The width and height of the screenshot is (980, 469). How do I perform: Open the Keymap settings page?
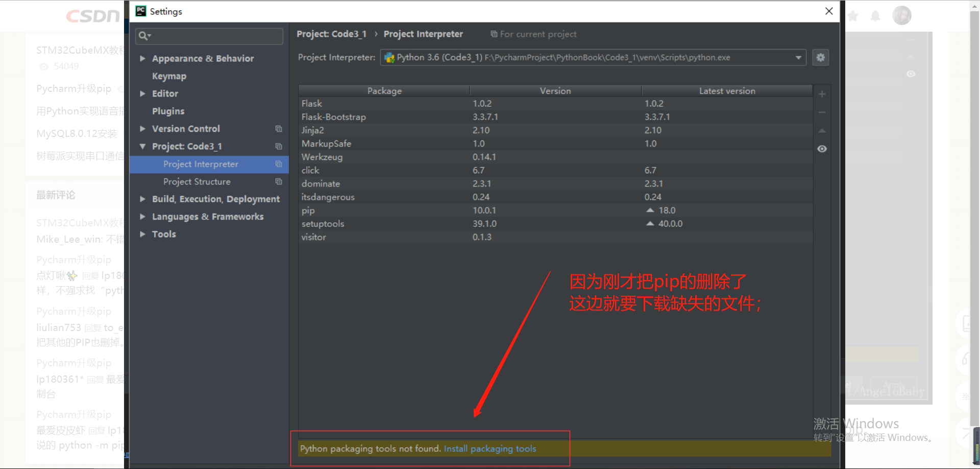pyautogui.click(x=169, y=76)
